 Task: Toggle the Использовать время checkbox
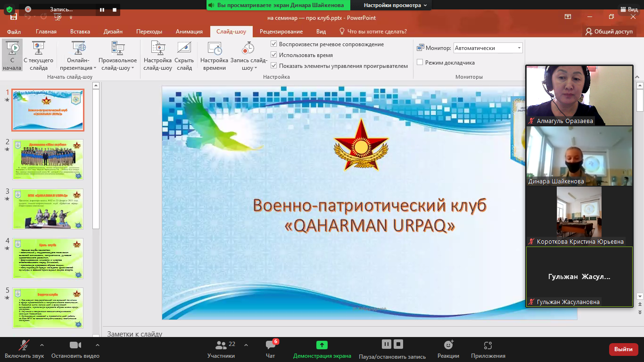(x=274, y=55)
